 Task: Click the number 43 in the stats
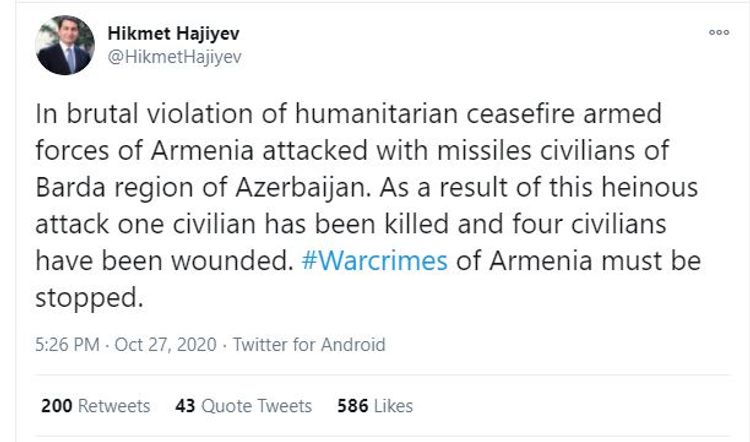(x=185, y=406)
